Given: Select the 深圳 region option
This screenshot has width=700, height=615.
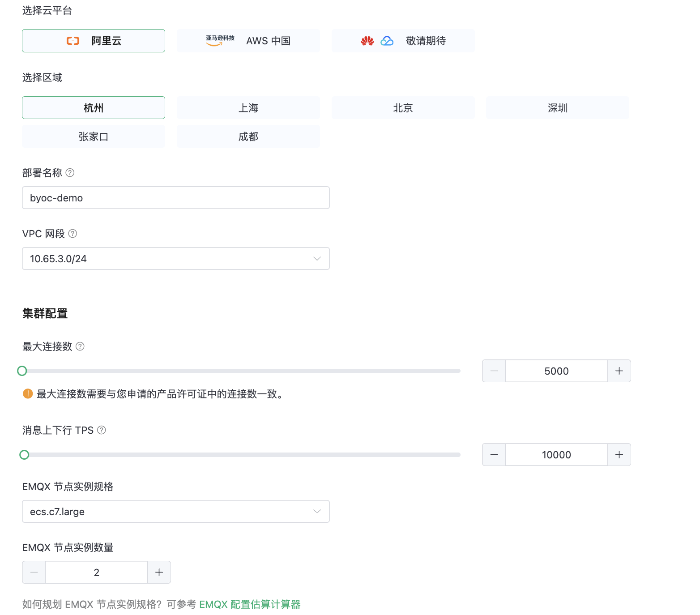Looking at the screenshot, I should pyautogui.click(x=558, y=108).
